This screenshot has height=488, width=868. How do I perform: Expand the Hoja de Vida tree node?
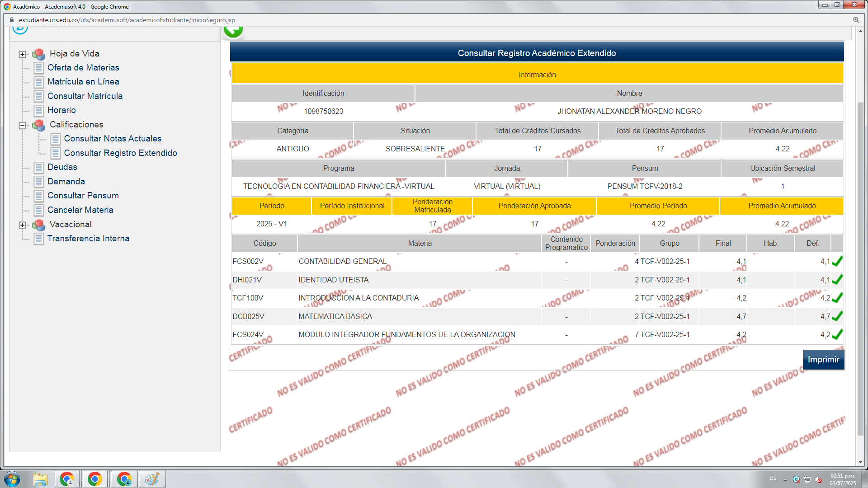(22, 54)
